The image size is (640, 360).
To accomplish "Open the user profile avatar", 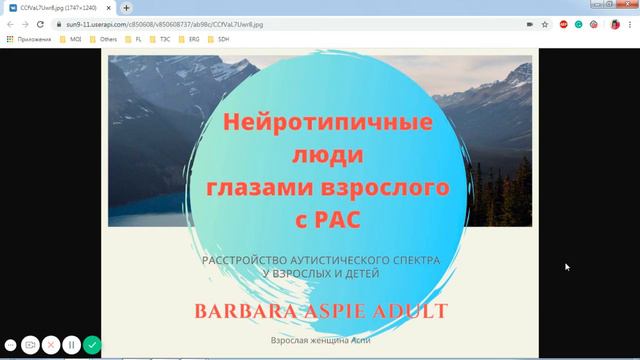I will tap(615, 24).
